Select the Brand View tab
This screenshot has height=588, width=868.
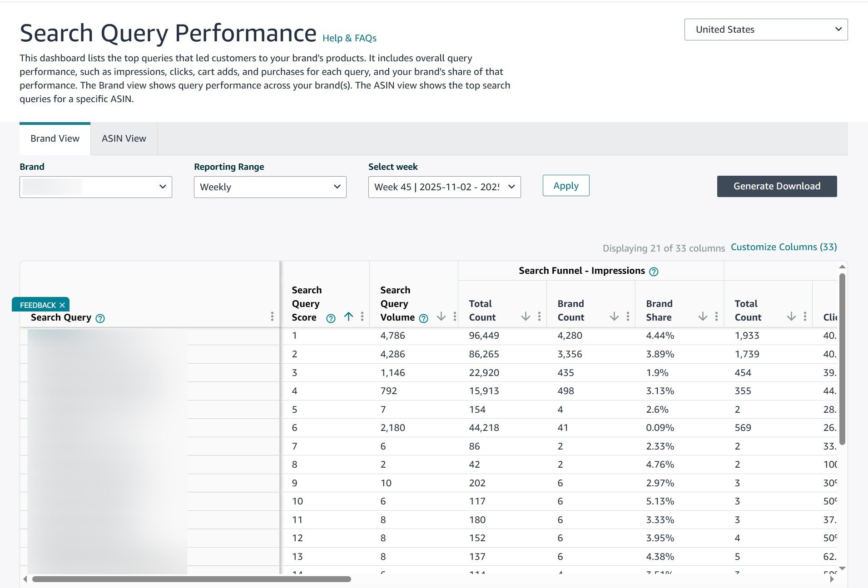coord(55,138)
